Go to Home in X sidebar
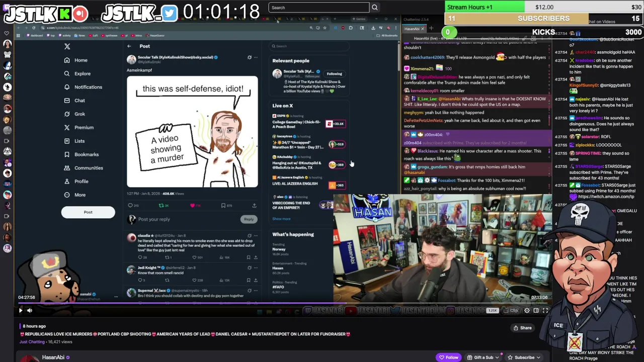Screen dimensions: 644x362 point(75,60)
